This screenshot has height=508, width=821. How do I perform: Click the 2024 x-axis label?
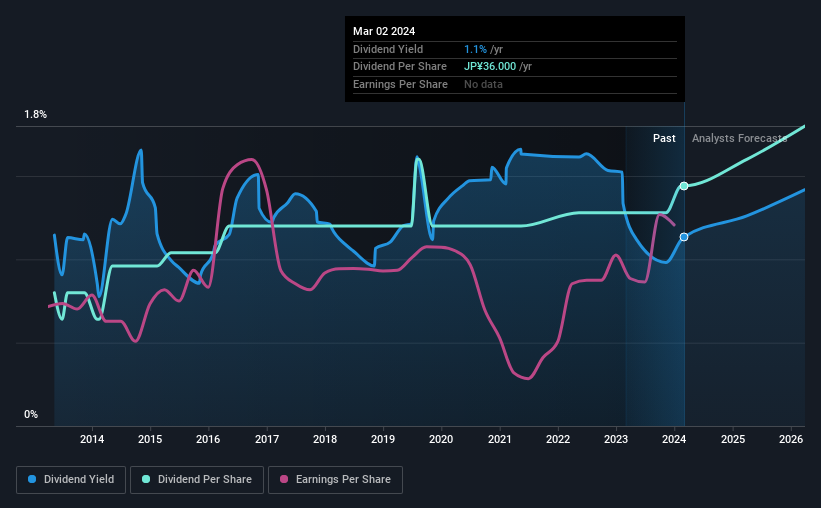(674, 439)
